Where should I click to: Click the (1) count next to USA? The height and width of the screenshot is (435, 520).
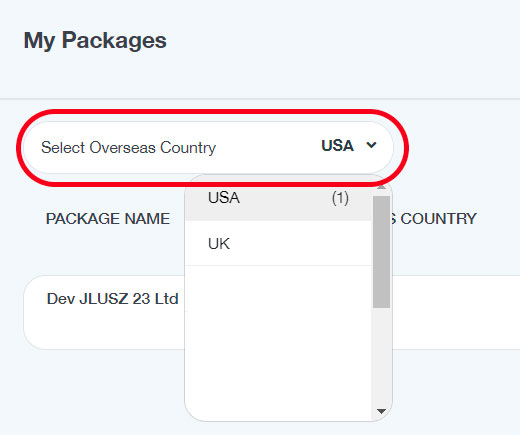click(340, 198)
